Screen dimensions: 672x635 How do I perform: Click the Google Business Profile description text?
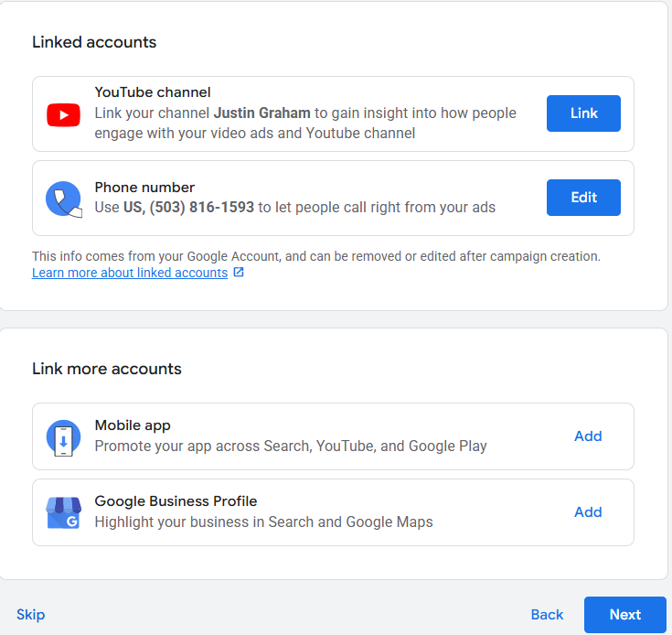point(263,522)
